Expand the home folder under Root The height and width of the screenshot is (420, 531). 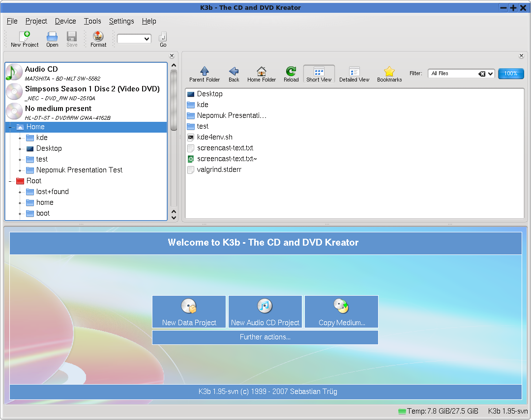pos(20,203)
